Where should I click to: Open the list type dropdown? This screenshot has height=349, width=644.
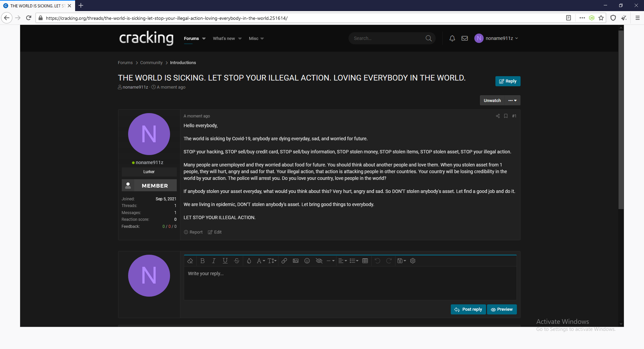point(354,261)
